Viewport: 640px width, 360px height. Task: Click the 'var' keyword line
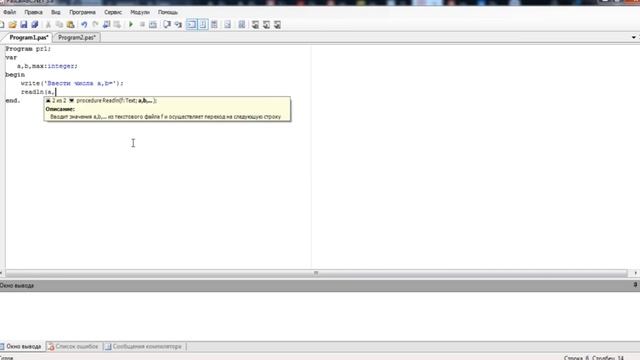(x=11, y=58)
